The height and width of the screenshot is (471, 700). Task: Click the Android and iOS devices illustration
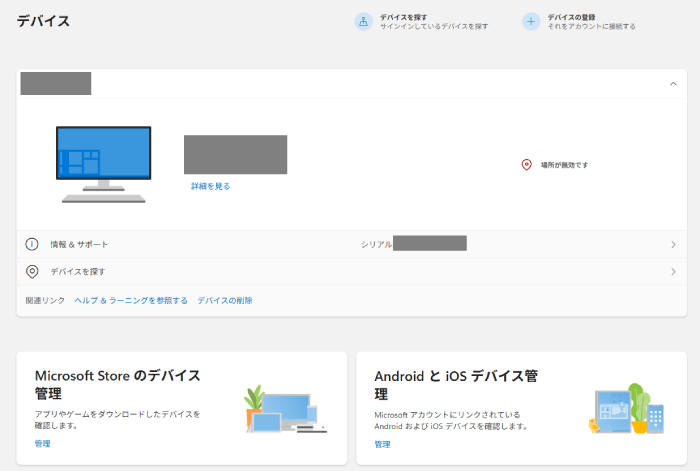coord(626,408)
